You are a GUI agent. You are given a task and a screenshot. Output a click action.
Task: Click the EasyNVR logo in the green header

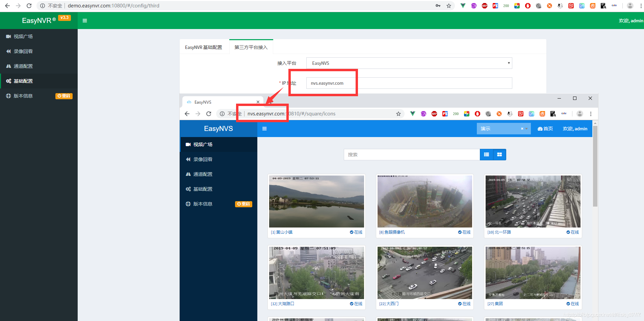[39, 21]
